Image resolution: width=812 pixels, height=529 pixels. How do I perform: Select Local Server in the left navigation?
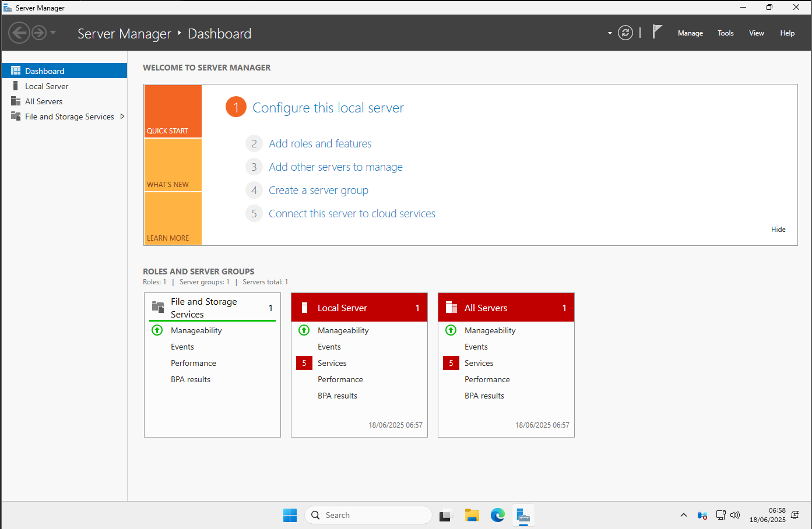coord(64,86)
